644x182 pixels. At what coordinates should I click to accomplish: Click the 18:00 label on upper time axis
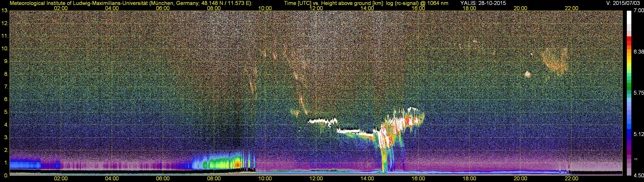469,8
